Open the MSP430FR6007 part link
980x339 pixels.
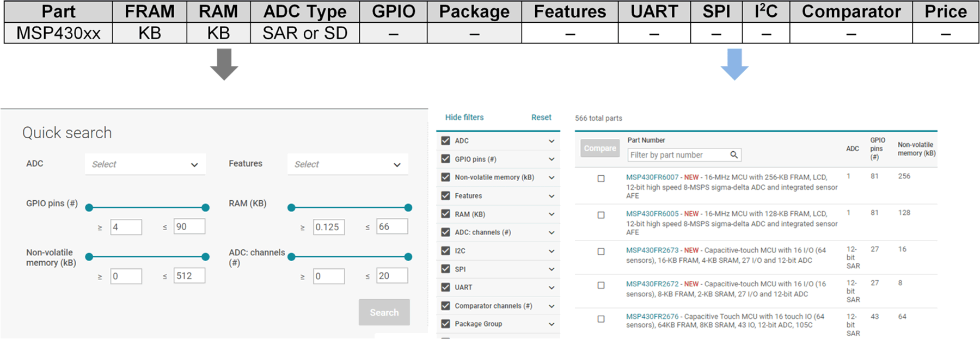point(652,177)
